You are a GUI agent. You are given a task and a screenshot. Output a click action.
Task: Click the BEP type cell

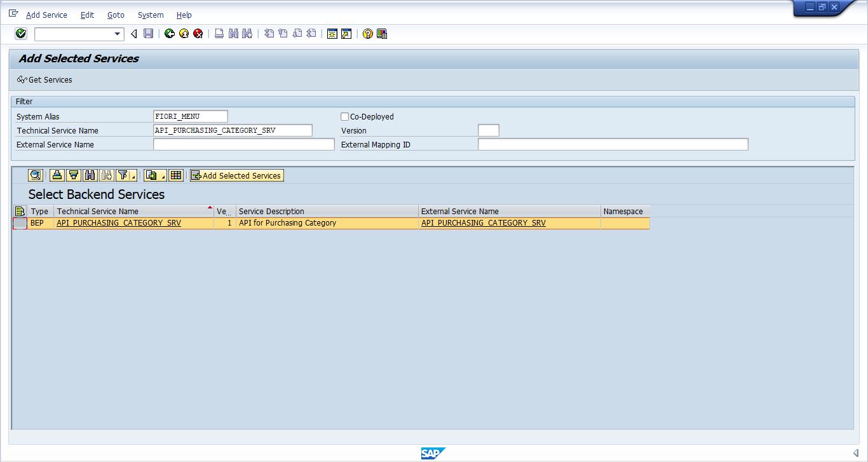click(x=41, y=223)
